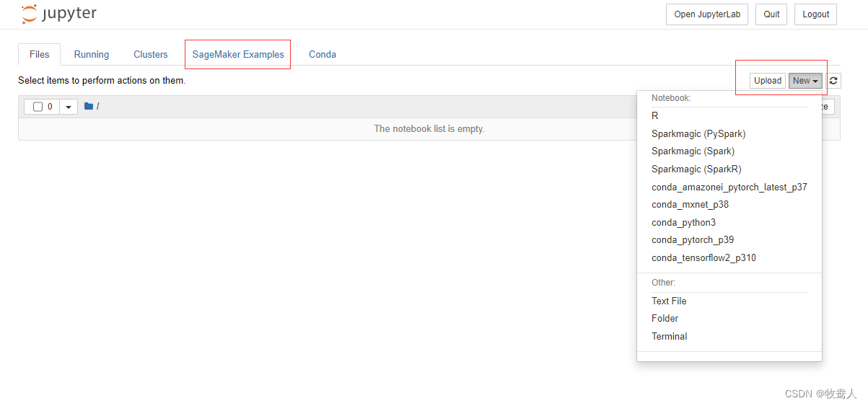Collapse the New dropdown button

(805, 81)
